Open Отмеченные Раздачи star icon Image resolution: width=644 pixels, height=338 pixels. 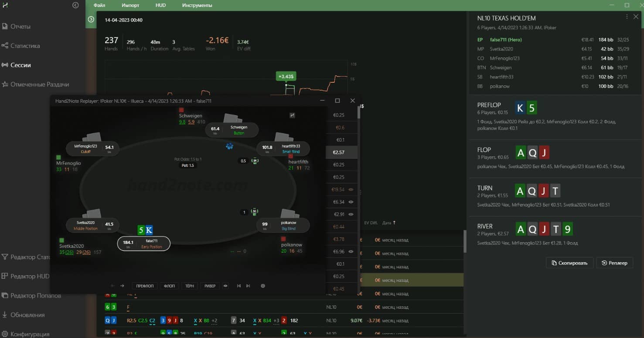pos(5,84)
